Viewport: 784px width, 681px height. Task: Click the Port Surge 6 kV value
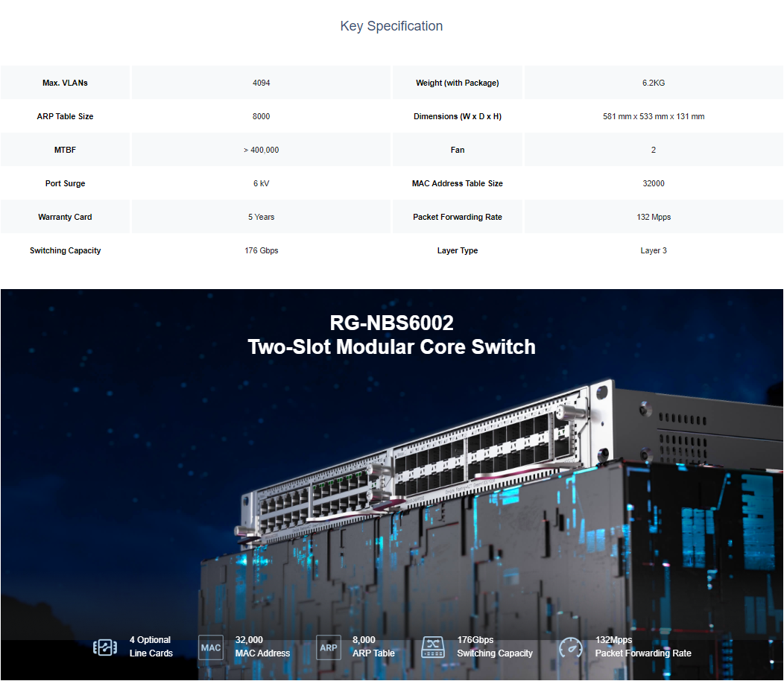pos(261,183)
